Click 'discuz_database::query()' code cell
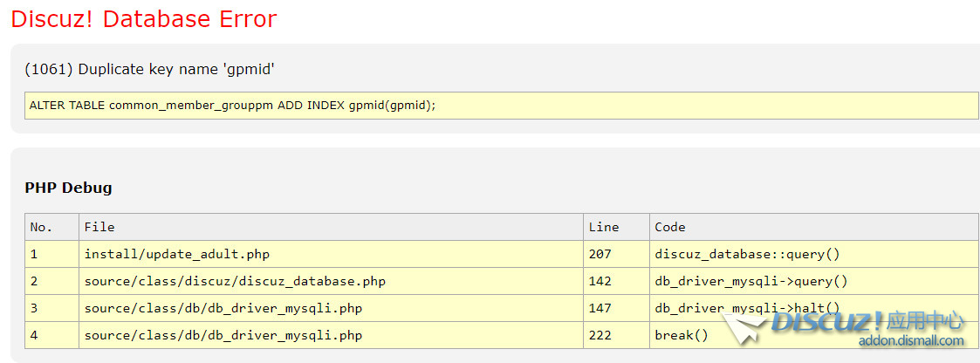 coord(814,254)
